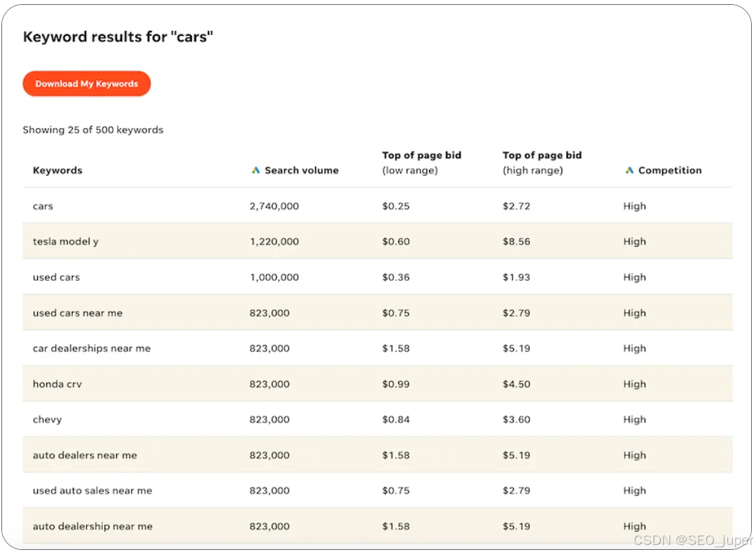Image resolution: width=756 pixels, height=552 pixels.
Task: Click the high bid $3.60 for chevy
Action: point(517,420)
